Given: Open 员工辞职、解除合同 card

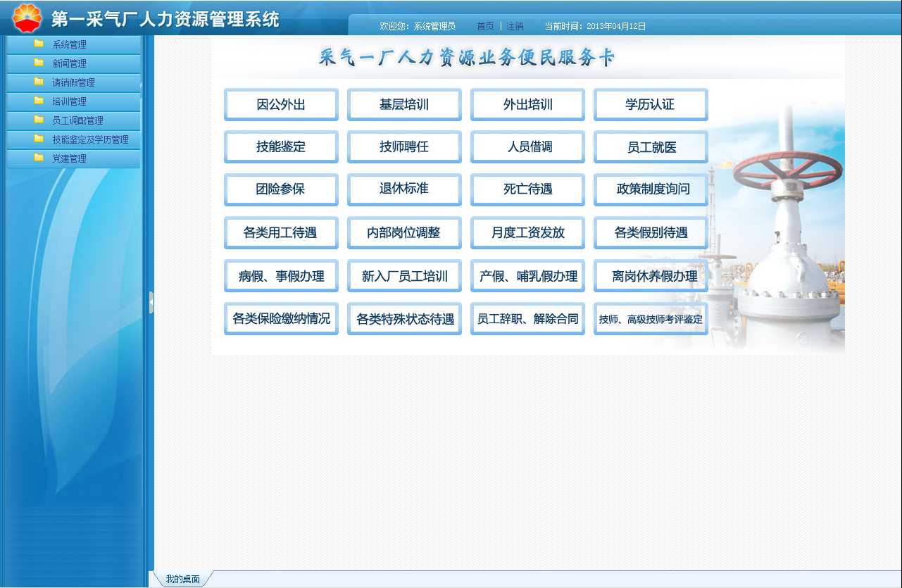Looking at the screenshot, I should [x=527, y=319].
